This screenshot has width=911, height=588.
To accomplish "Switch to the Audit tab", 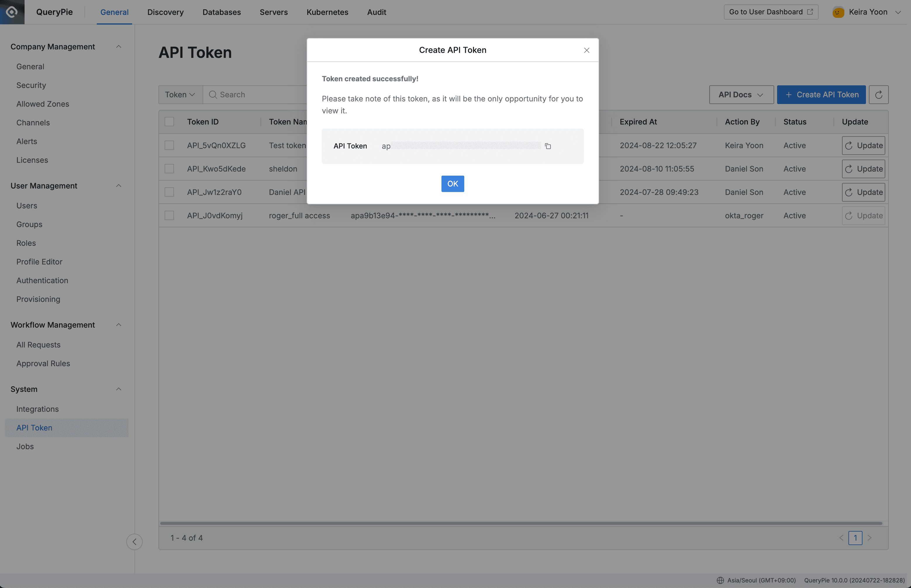I will coord(376,12).
